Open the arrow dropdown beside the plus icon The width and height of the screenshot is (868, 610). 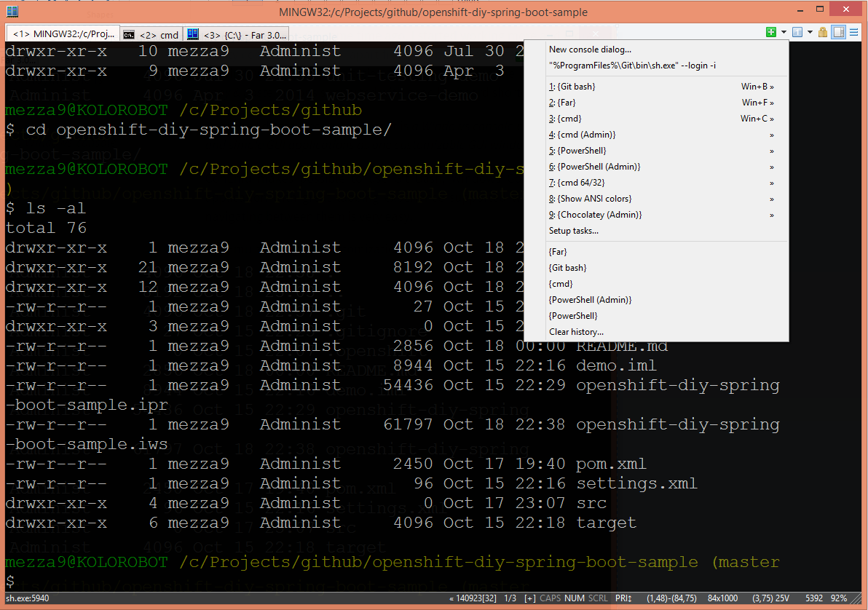(x=784, y=32)
